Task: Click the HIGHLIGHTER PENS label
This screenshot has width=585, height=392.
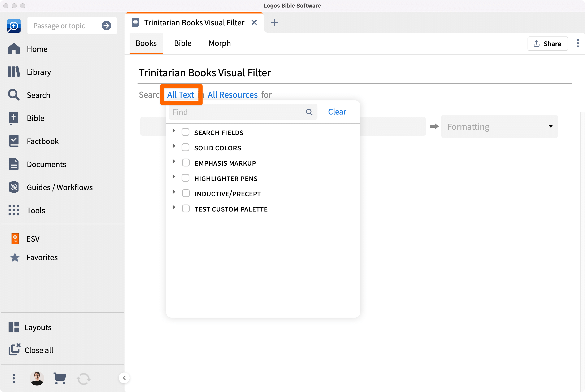Action: 226,179
